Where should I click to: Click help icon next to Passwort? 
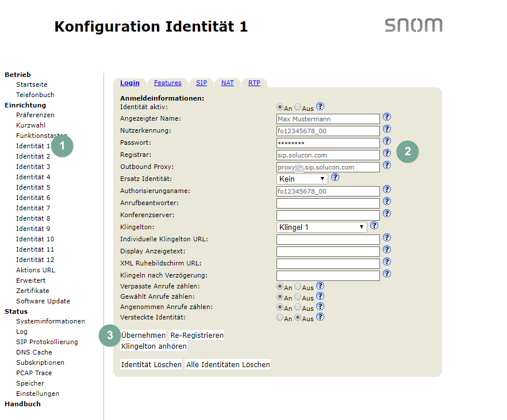pos(387,141)
